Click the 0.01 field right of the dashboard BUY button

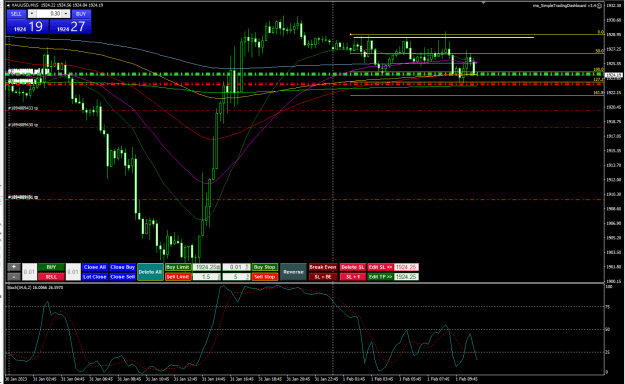click(73, 272)
